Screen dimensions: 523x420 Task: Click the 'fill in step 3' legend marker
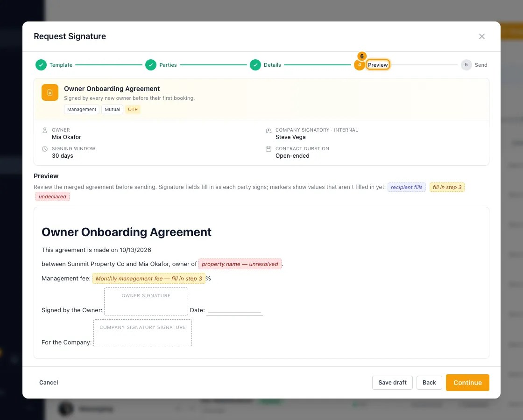[x=447, y=187]
